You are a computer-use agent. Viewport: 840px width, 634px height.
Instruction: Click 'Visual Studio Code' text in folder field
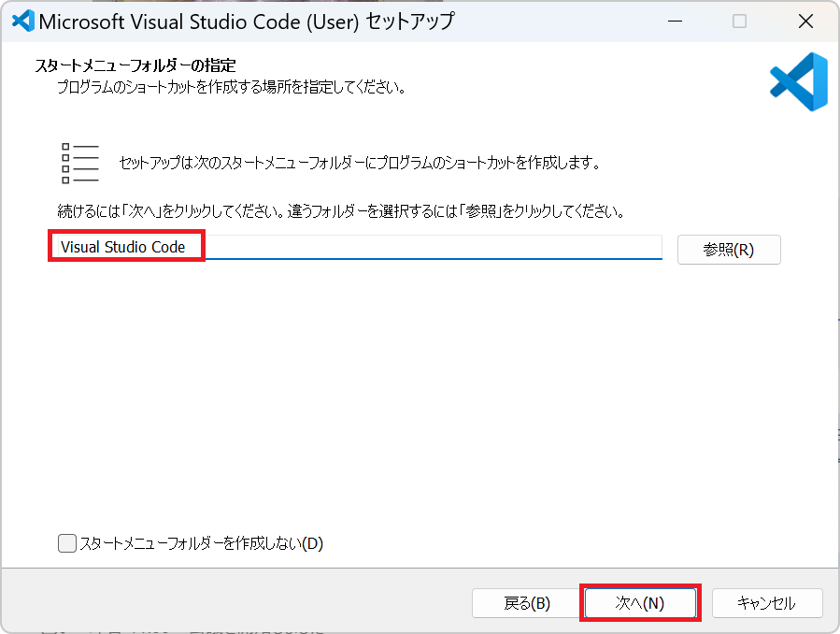click(x=122, y=248)
